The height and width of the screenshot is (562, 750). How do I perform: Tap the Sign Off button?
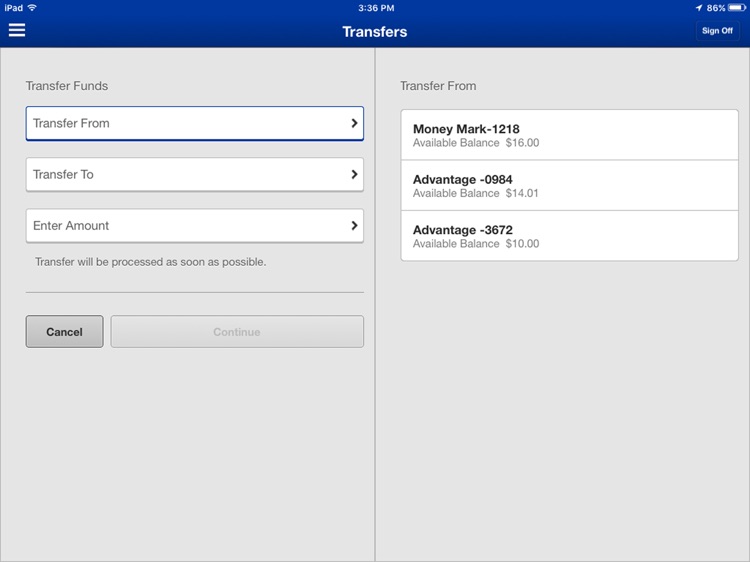[717, 31]
